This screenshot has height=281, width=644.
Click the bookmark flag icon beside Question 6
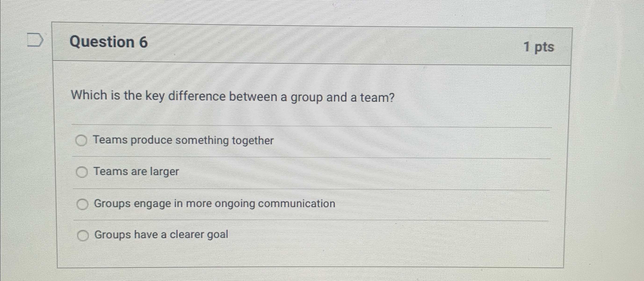click(x=35, y=40)
